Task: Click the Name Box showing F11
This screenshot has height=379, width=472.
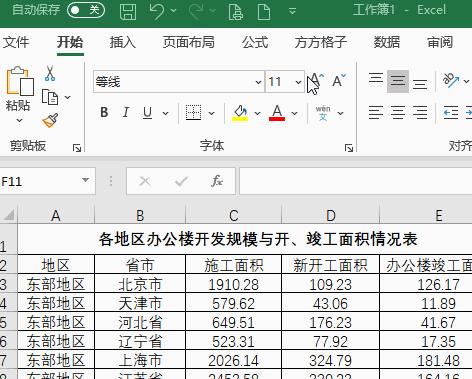Action: pos(40,181)
